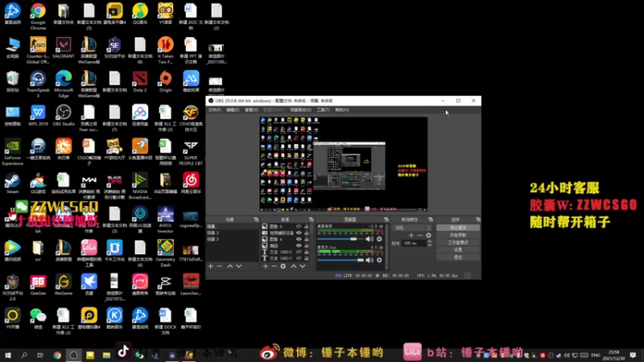Mute desktop audio speaker icon in mixer
644x362 pixels.
coord(369,239)
